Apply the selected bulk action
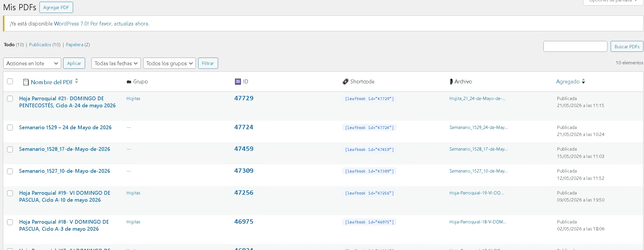 click(x=74, y=63)
